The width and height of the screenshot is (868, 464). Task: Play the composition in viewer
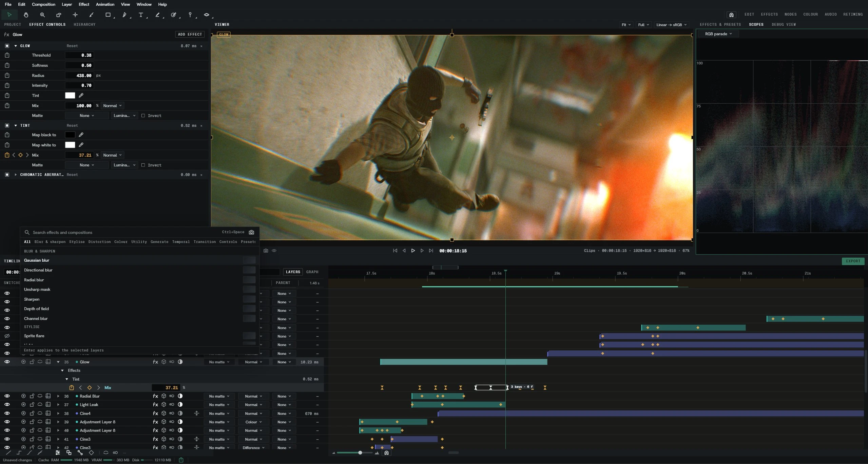coord(413,250)
